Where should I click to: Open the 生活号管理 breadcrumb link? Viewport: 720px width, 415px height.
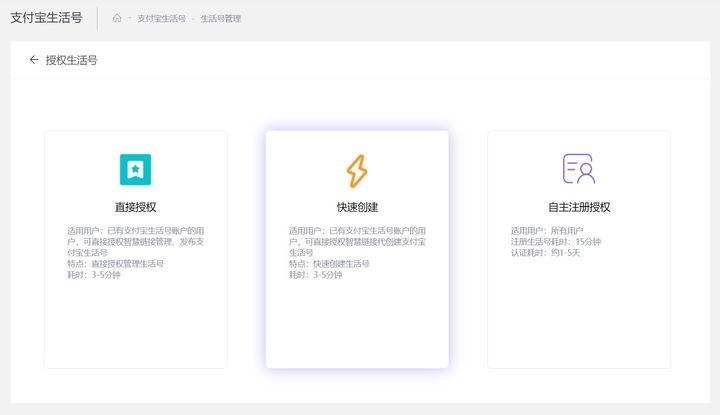(220, 18)
